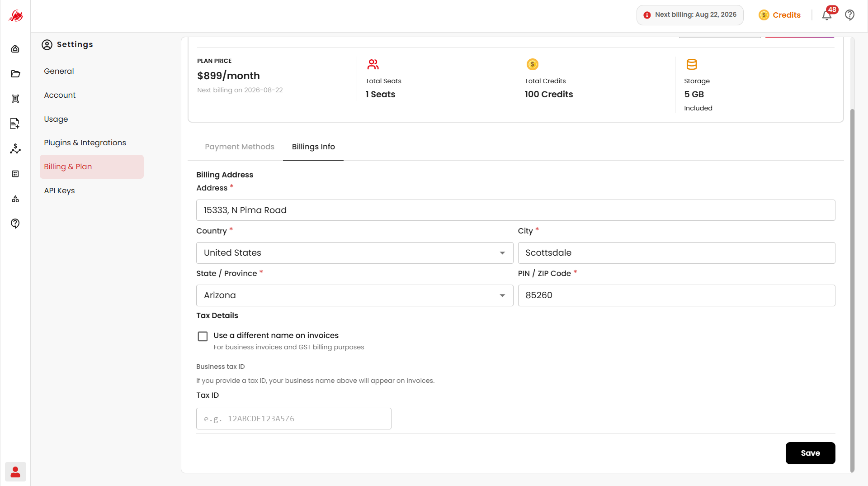868x486 pixels.
Task: Click the 'Business tax ID' label
Action: point(221,367)
